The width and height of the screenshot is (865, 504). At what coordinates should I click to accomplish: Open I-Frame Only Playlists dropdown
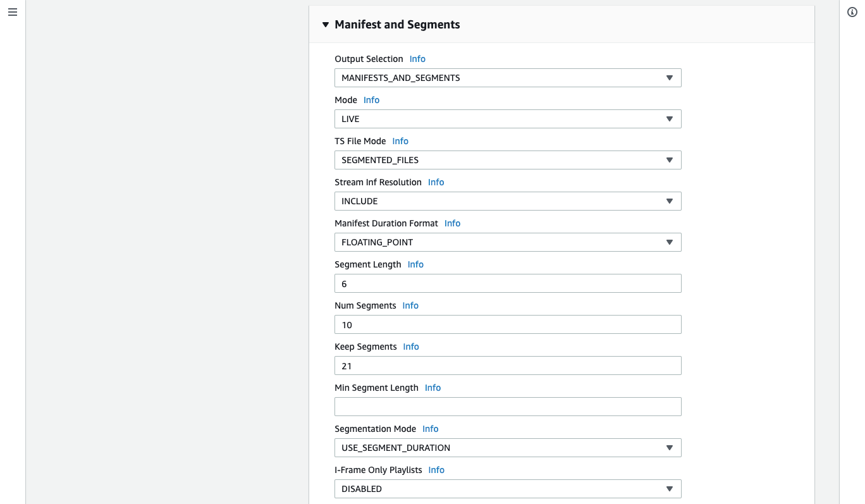[508, 489]
